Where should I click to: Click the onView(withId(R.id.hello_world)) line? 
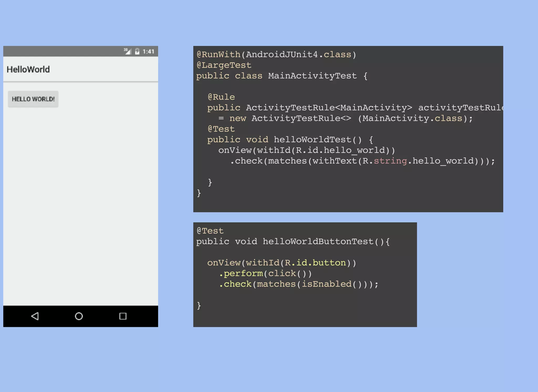pos(307,150)
